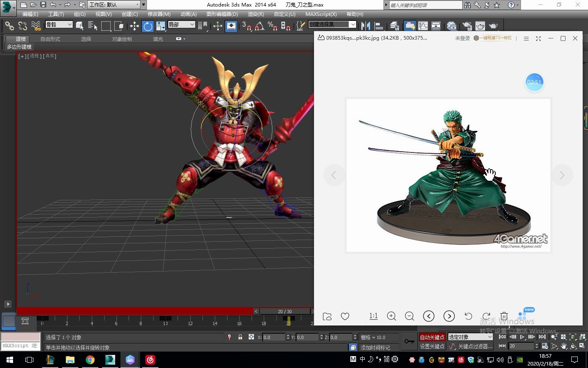The image size is (588, 368).
Task: Open Edit Named Selection Sets tool
Action: tap(301, 26)
